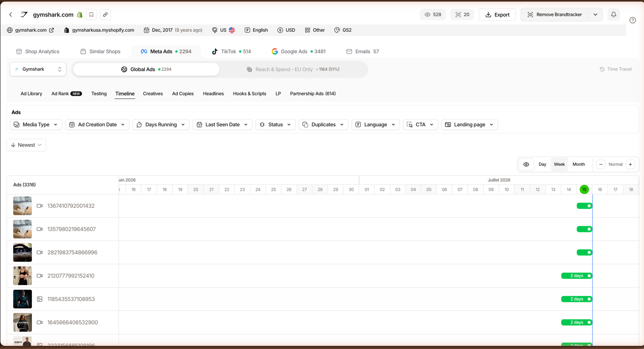Viewport: 644px width, 349px height.
Task: Copy link with the chain icon
Action: (x=105, y=14)
